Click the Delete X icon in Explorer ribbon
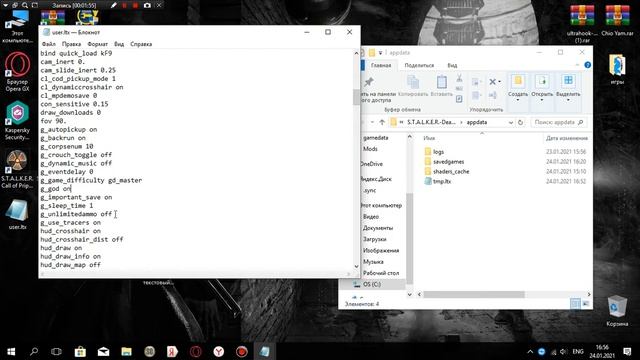640x360 pixels. [493, 82]
